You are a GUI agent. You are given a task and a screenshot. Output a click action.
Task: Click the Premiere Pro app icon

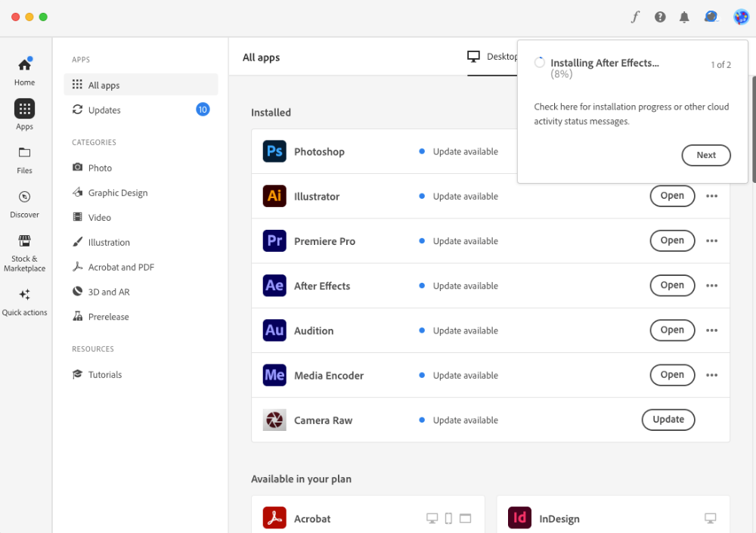point(274,240)
